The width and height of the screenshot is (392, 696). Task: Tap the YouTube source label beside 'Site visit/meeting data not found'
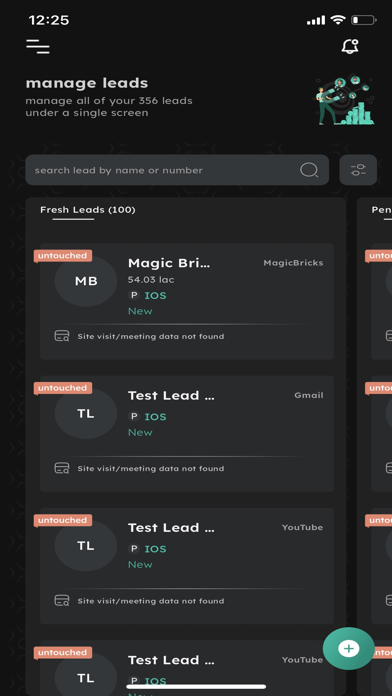[x=302, y=528]
